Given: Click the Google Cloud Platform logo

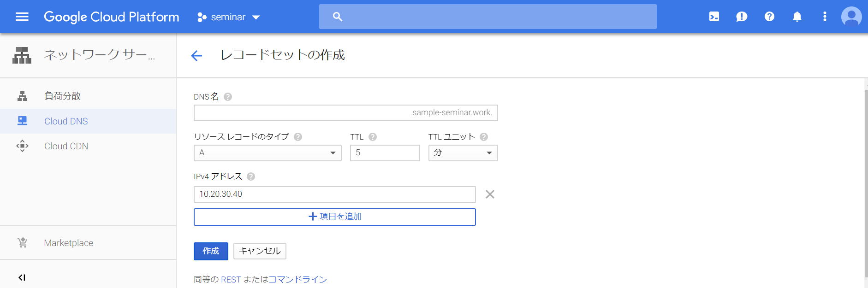Looking at the screenshot, I should [x=111, y=17].
